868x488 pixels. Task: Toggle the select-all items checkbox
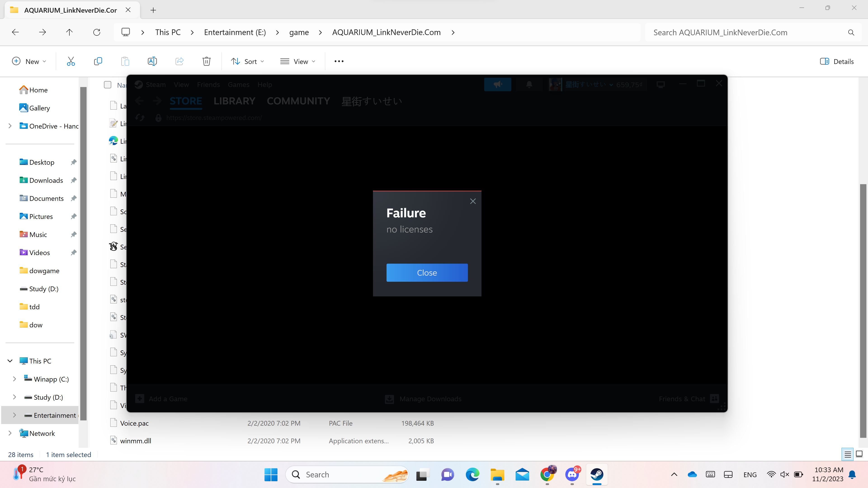click(108, 85)
